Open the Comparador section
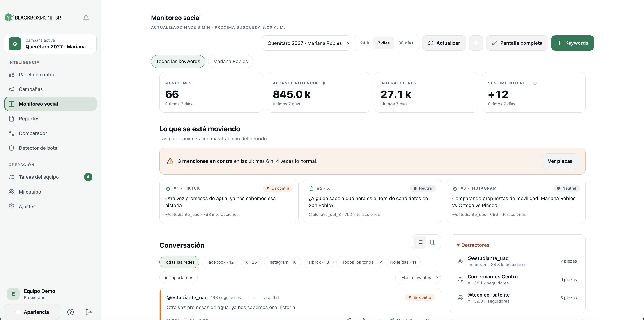Viewport: 644px width, 320px height. pos(50,133)
